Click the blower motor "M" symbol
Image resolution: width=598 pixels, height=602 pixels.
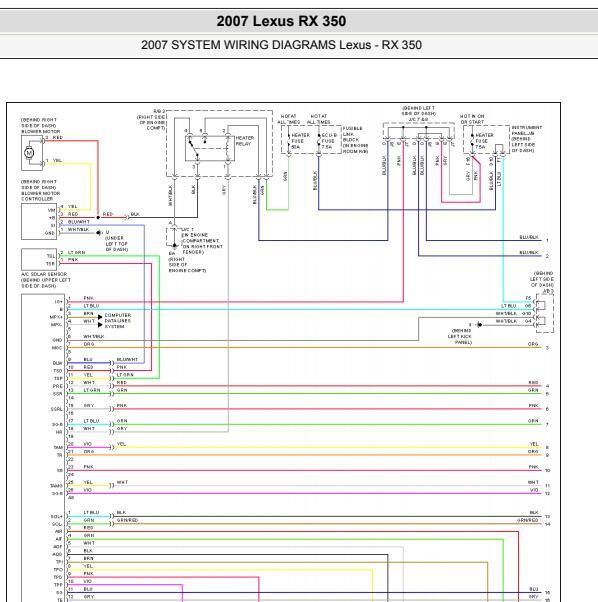coord(29,153)
